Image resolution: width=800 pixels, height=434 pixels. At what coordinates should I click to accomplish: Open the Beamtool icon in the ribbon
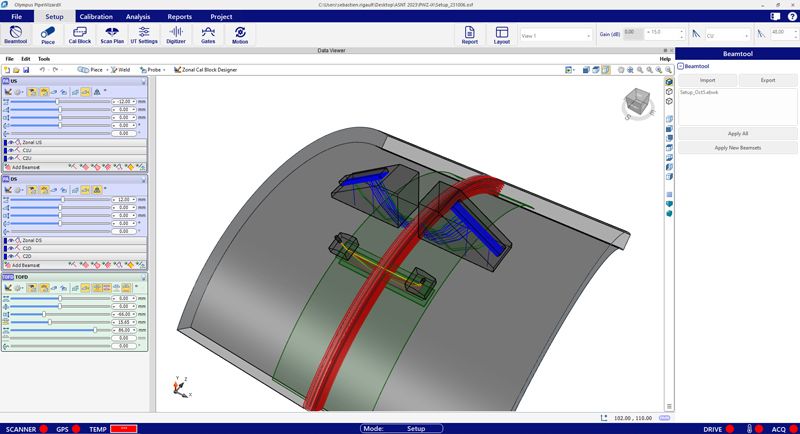click(16, 35)
